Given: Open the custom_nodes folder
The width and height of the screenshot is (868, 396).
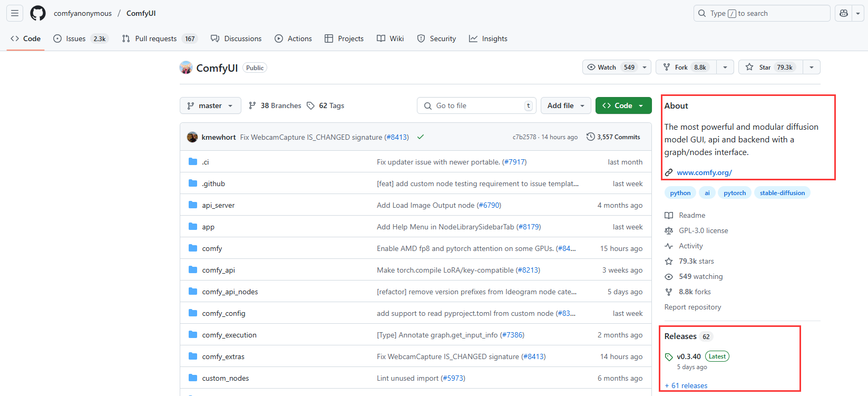Looking at the screenshot, I should 225,378.
